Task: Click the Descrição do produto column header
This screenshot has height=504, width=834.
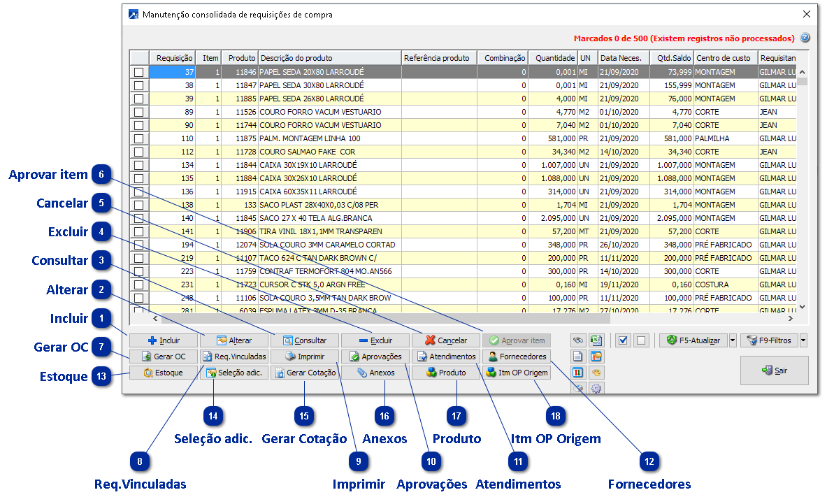Action: [329, 57]
